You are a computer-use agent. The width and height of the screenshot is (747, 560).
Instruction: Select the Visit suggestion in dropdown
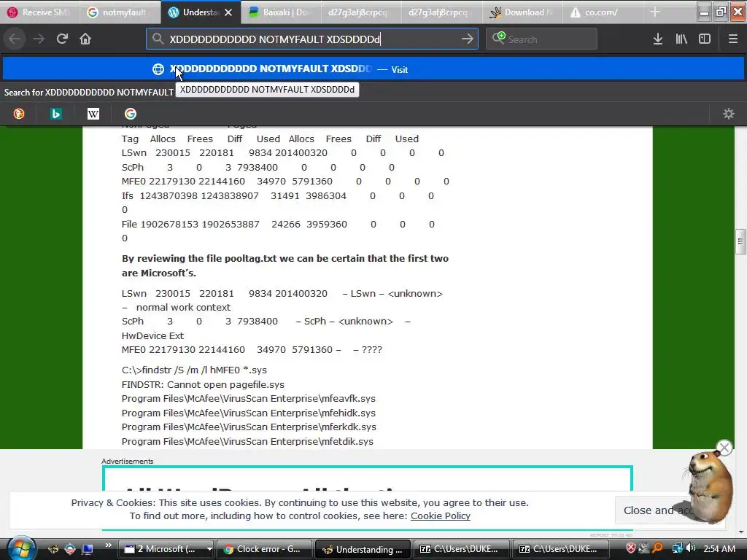[373, 69]
